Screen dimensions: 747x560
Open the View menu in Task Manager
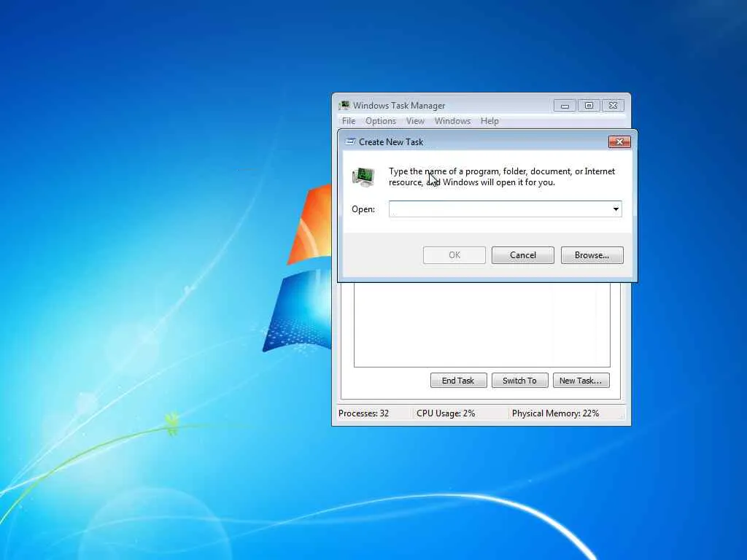point(415,121)
